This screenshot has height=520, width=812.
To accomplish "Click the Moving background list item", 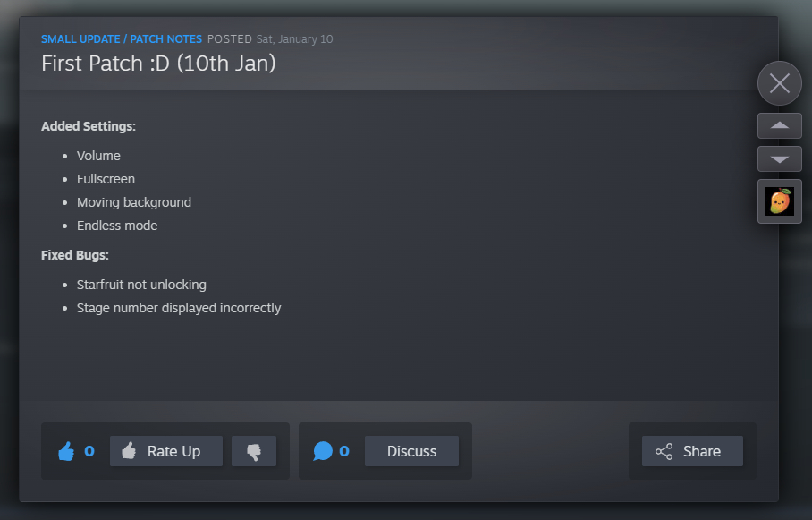I will [x=134, y=202].
